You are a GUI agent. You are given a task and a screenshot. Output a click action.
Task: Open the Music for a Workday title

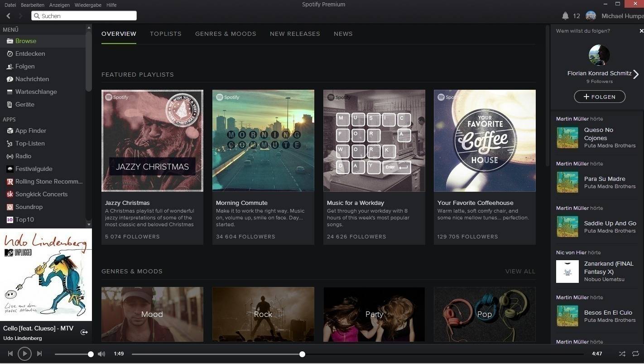(356, 203)
